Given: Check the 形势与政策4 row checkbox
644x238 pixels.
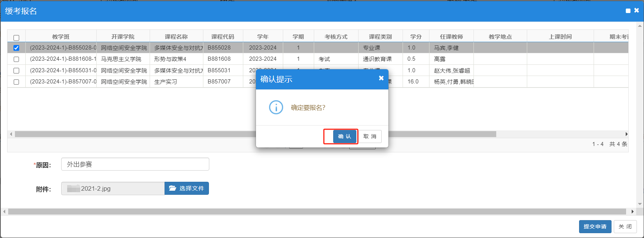Looking at the screenshot, I should 16,59.
